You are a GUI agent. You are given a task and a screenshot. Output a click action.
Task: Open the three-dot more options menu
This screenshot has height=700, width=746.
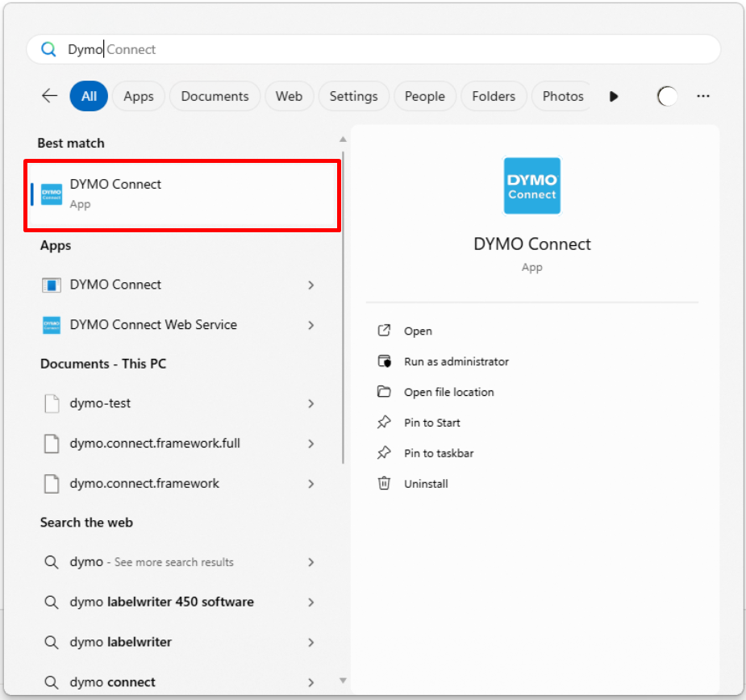pyautogui.click(x=703, y=96)
